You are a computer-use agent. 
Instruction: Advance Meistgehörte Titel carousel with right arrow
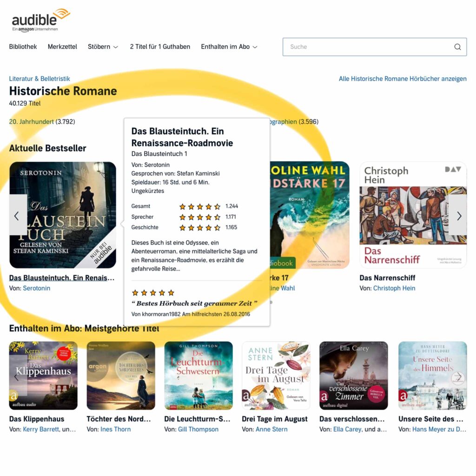point(458,377)
